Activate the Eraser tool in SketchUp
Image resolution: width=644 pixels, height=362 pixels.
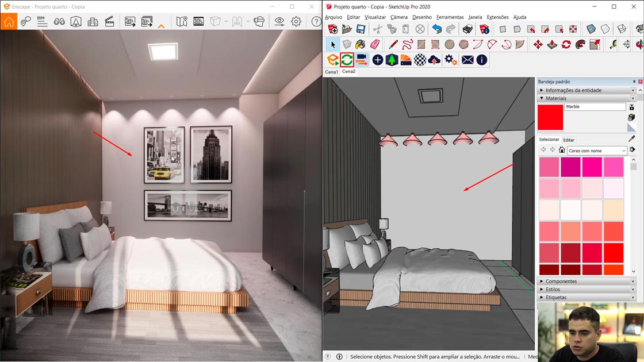(374, 44)
